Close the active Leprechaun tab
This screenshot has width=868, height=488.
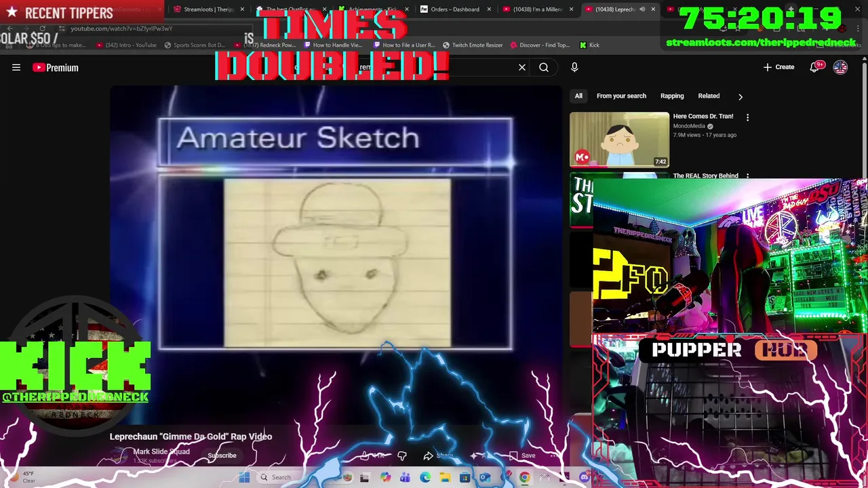[x=653, y=9]
